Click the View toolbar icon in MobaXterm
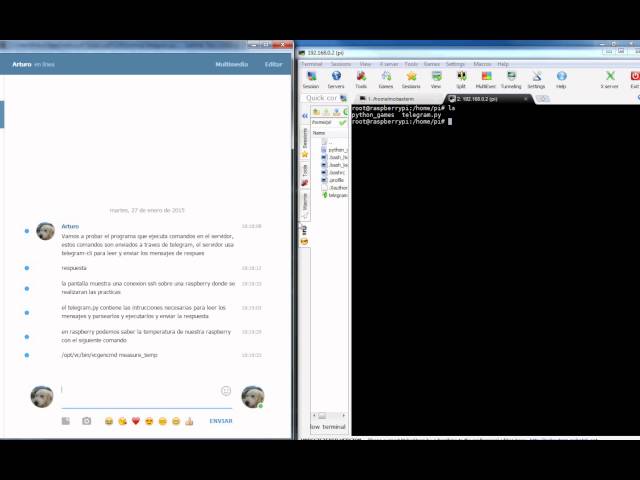The image size is (640, 480). [x=436, y=80]
